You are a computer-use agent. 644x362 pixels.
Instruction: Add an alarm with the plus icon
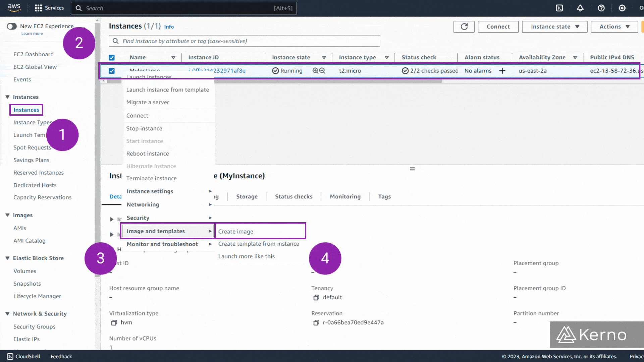tap(502, 71)
